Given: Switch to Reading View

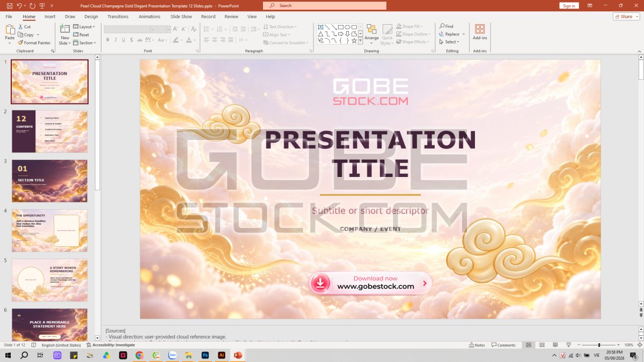Looking at the screenshot, I should 555,345.
